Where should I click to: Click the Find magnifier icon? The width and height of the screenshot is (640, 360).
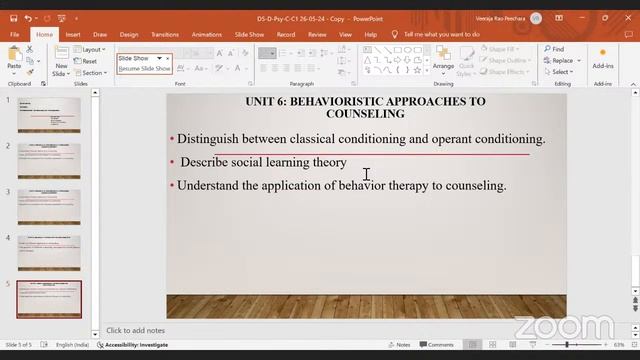(x=547, y=49)
